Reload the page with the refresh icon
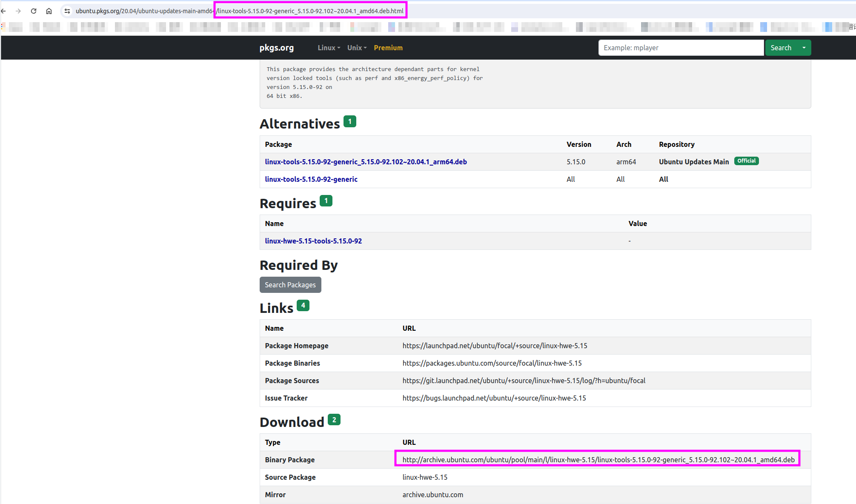The width and height of the screenshot is (856, 504). tap(34, 11)
